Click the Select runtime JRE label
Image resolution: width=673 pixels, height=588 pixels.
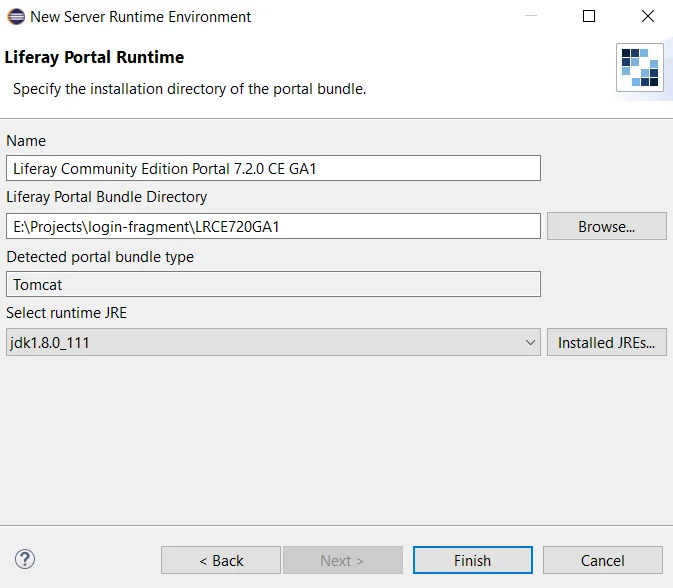click(x=67, y=313)
